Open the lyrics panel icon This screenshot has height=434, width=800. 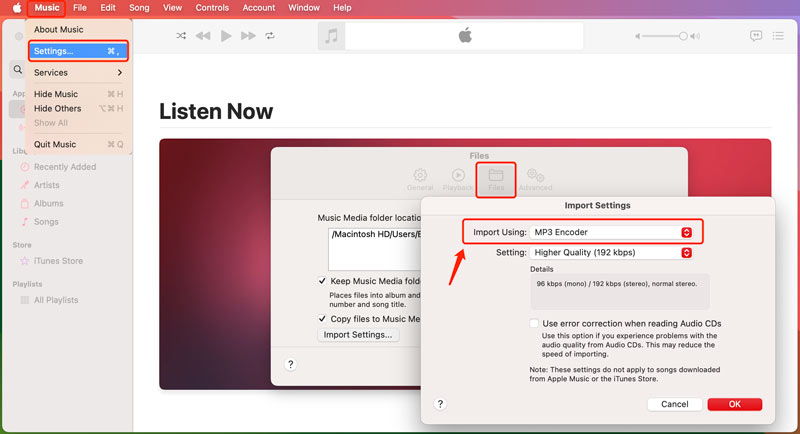(x=757, y=36)
